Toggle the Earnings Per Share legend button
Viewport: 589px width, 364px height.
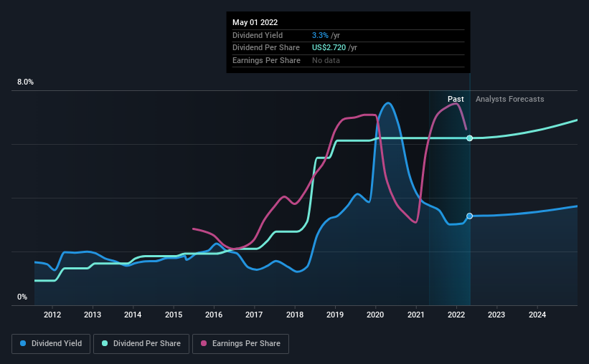[x=240, y=344]
